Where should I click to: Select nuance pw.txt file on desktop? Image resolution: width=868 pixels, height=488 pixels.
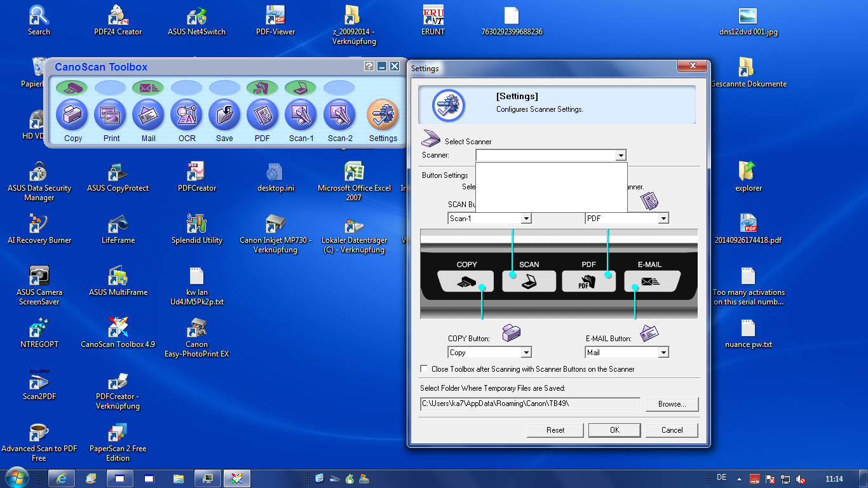click(x=748, y=334)
